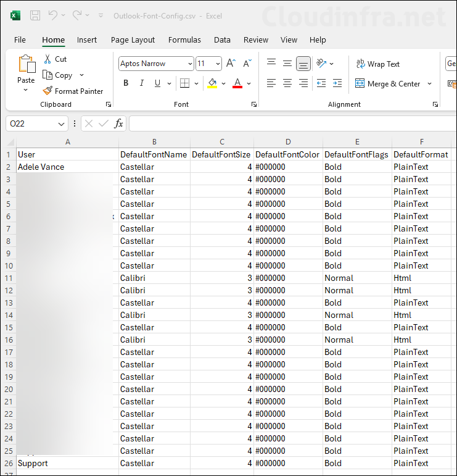
Task: Select Middle Align icon
Action: (287, 63)
